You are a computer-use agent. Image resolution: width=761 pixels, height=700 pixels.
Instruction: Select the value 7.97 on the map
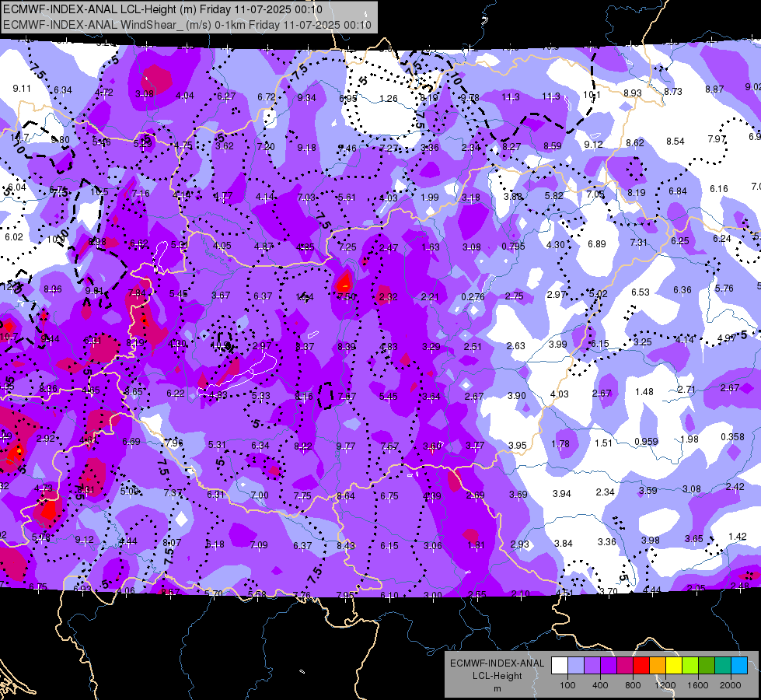[x=717, y=139]
